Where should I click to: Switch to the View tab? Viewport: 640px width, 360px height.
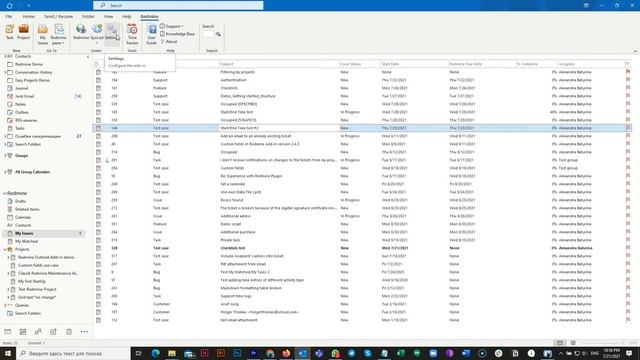108,16
